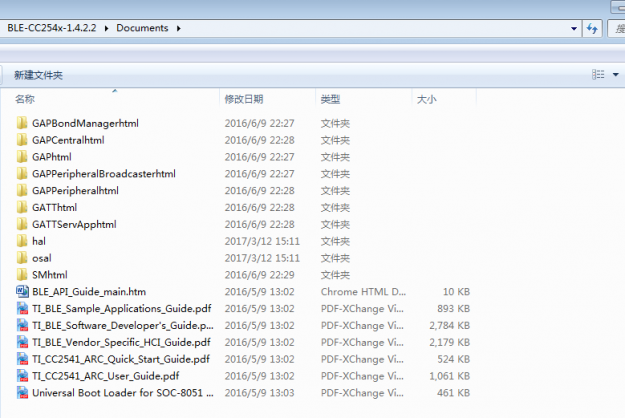The width and height of the screenshot is (625, 418).
Task: Select the GATTServApphtml folder name
Action: [74, 224]
